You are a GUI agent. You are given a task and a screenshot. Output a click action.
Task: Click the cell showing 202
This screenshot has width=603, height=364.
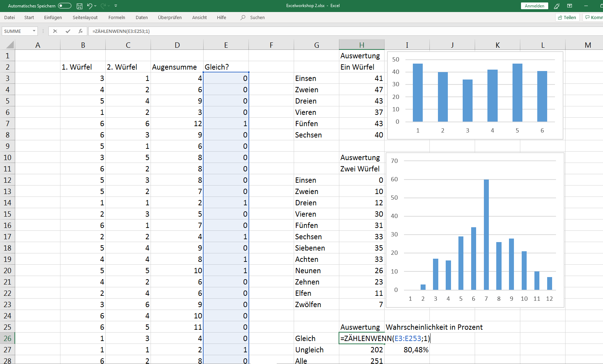[x=362, y=350]
